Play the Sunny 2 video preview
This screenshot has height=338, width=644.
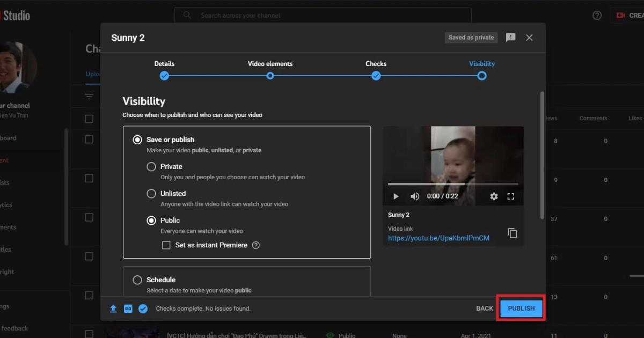point(396,196)
